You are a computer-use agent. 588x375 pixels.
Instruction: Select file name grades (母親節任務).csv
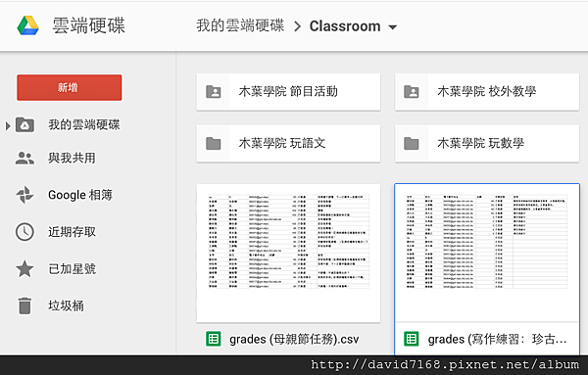pos(294,339)
